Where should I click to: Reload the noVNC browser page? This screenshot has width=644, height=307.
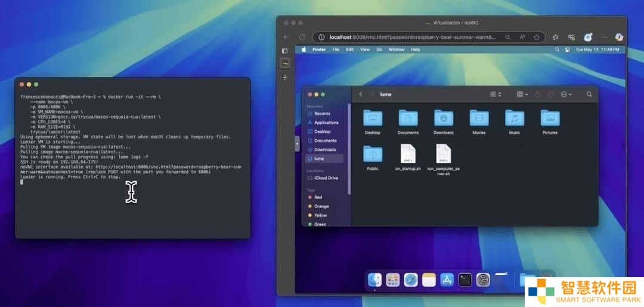pos(302,37)
